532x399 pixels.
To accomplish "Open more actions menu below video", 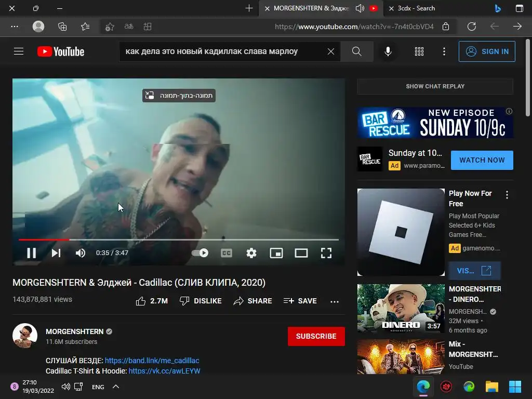I will 335,301.
